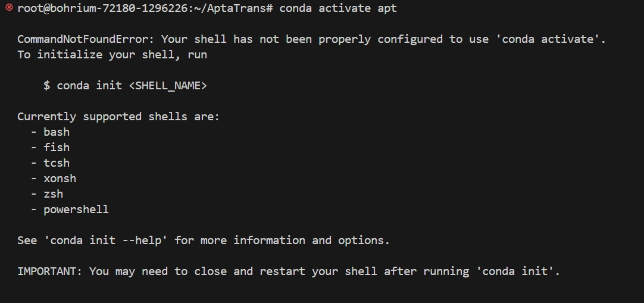
Task: Click the 'bash' shell list entry
Action: click(57, 132)
